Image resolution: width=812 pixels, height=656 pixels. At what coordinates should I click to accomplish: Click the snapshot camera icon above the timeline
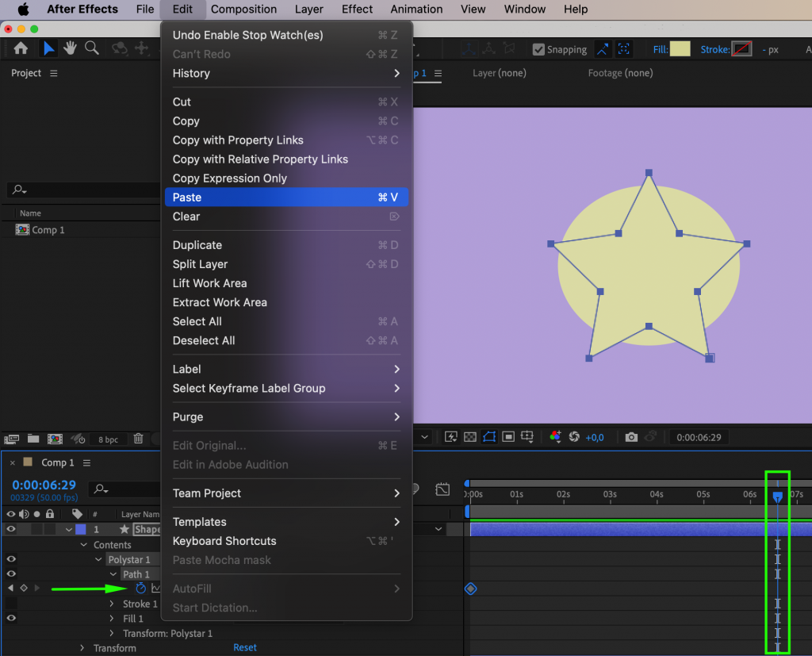click(631, 437)
